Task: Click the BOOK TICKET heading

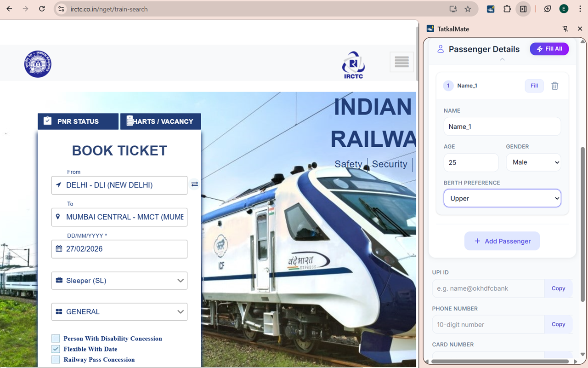Action: tap(119, 150)
